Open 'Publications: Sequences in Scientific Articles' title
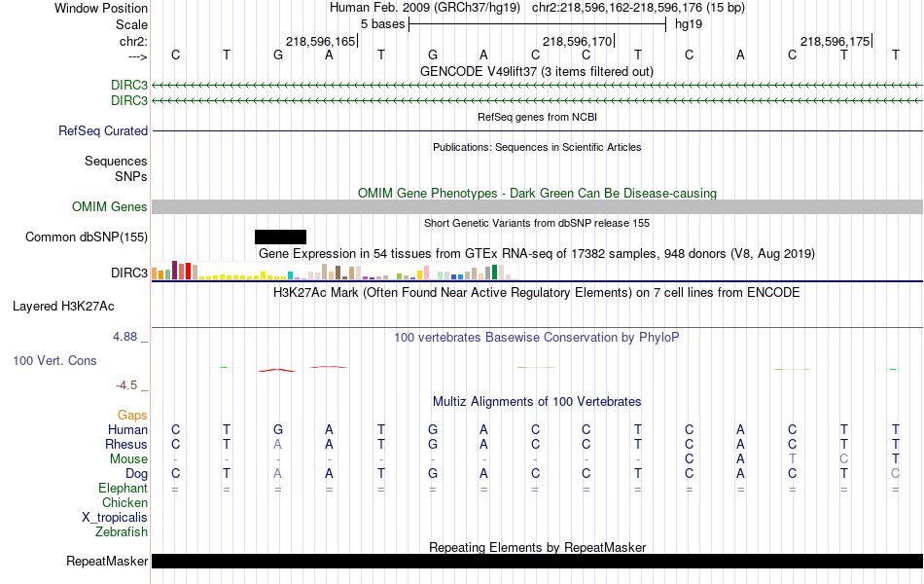924x584 pixels. click(537, 147)
